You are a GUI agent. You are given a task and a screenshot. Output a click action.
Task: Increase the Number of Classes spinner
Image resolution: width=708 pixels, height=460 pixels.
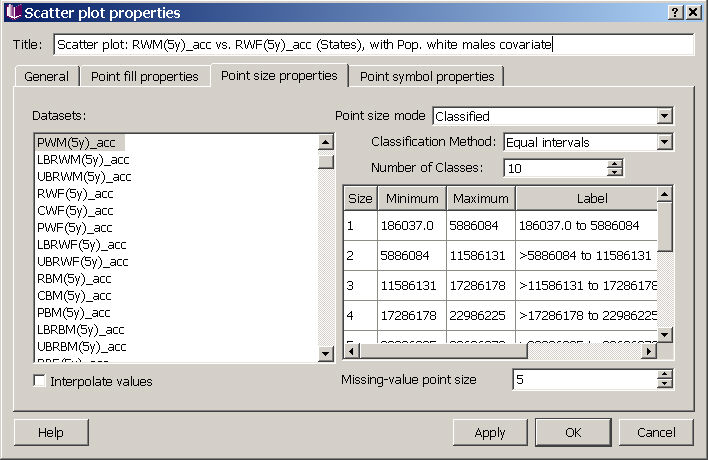(615, 164)
